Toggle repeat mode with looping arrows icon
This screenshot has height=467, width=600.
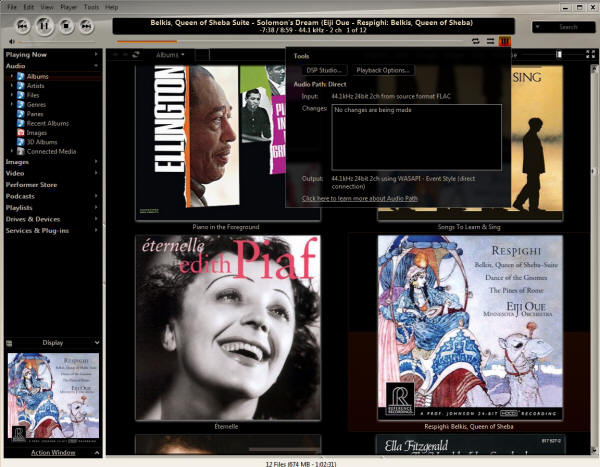tap(476, 41)
